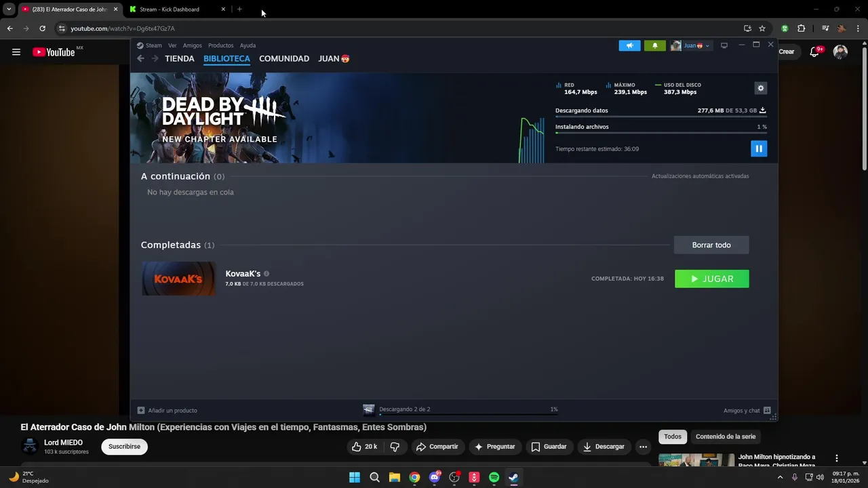Switch to Stream - Kick Dashboard tab
This screenshot has width=868, height=488.
tap(176, 9)
